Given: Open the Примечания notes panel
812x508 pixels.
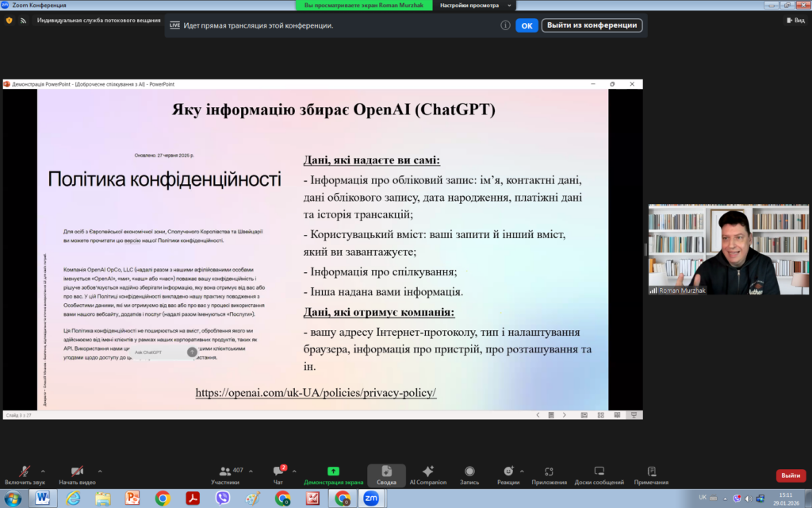Looking at the screenshot, I should tap(651, 474).
